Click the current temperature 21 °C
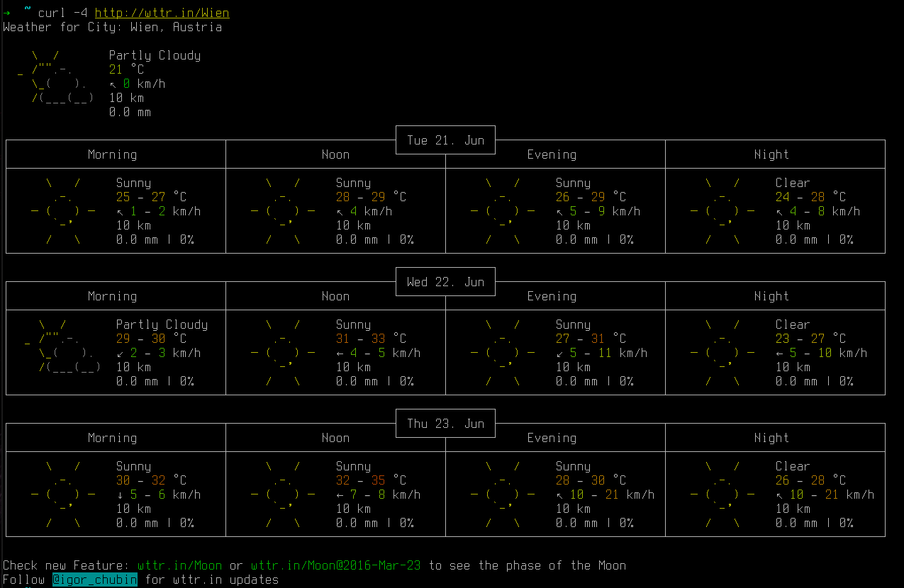Viewport: 904px width, 588px height. (127, 69)
